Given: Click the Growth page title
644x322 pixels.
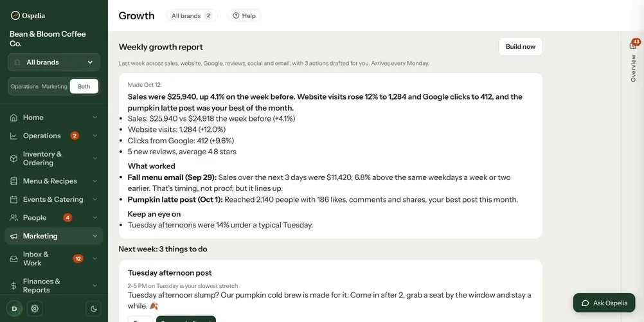Looking at the screenshot, I should 136,15.
